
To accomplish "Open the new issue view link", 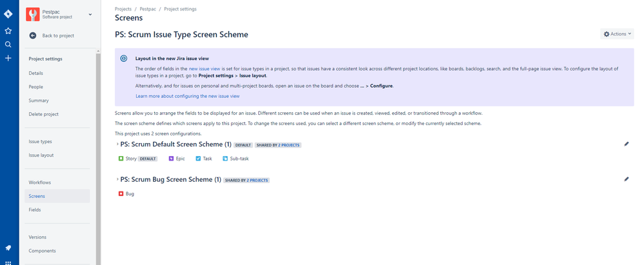I will click(x=205, y=69).
